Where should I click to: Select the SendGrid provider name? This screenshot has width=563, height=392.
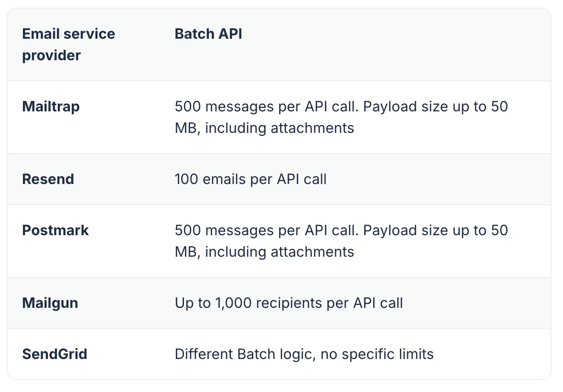(54, 354)
